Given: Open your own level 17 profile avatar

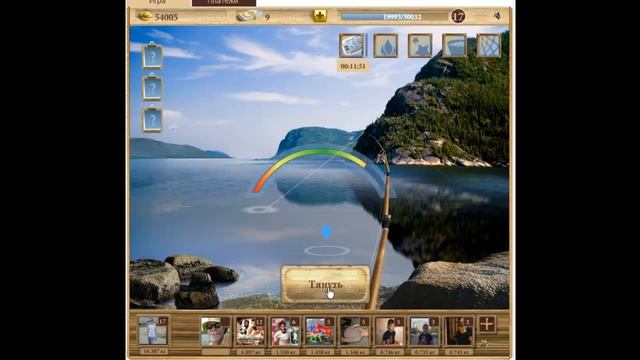Looking at the screenshot, I should (x=153, y=331).
